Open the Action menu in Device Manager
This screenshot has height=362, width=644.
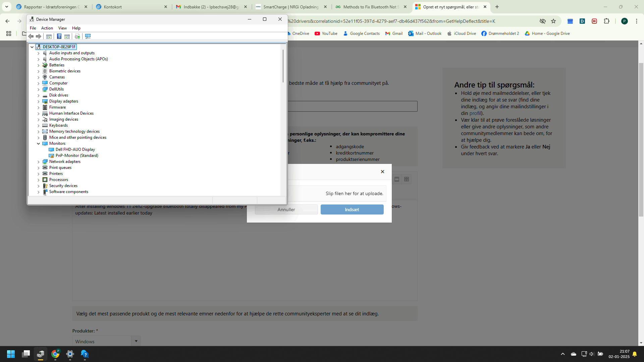click(47, 28)
